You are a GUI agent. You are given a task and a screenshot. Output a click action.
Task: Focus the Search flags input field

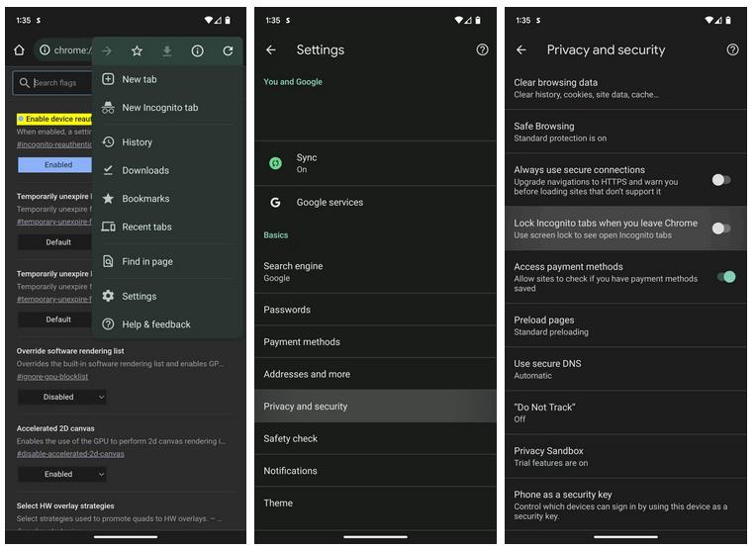(52, 83)
